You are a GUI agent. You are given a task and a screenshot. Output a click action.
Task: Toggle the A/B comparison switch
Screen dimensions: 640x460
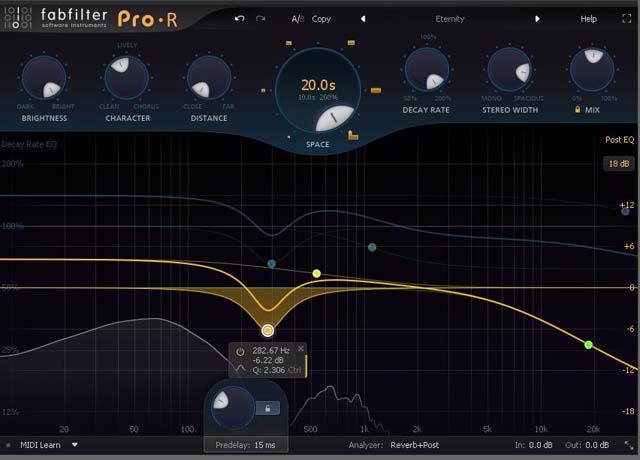[x=297, y=19]
